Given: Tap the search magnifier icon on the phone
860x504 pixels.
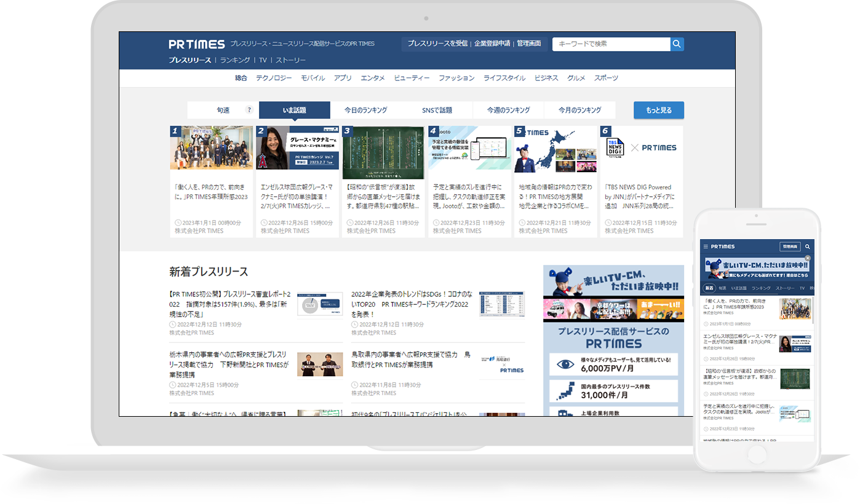Looking at the screenshot, I should click(x=808, y=246).
